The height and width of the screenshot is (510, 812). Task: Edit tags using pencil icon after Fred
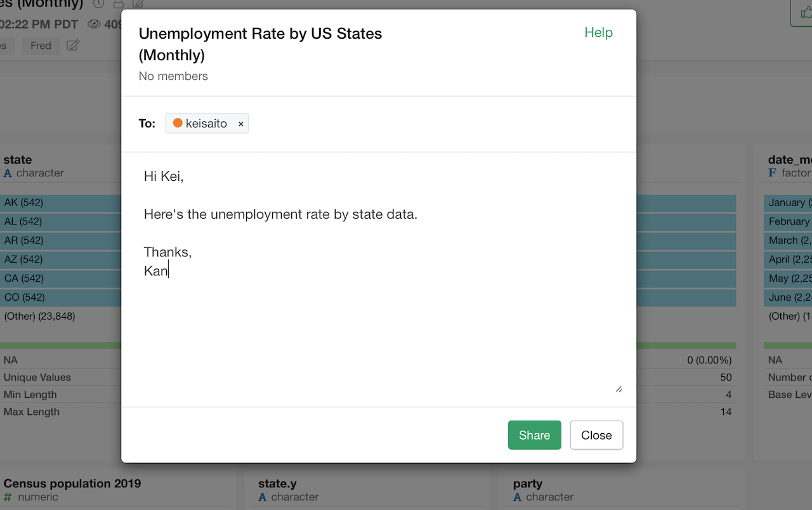point(73,46)
